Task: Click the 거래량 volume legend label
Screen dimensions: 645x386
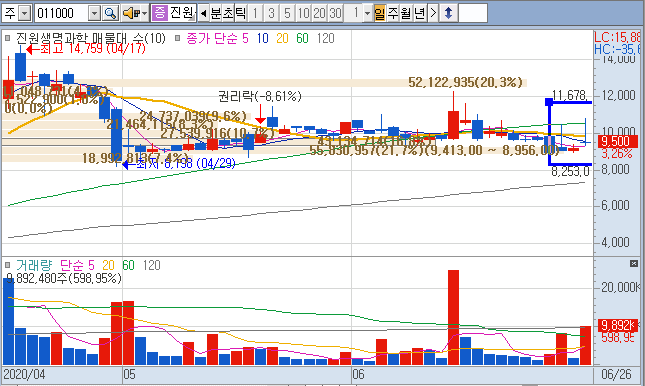Action: [34, 265]
